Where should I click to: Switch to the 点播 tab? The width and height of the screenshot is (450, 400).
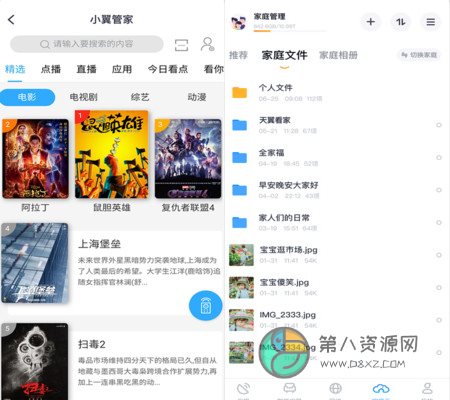tap(51, 69)
